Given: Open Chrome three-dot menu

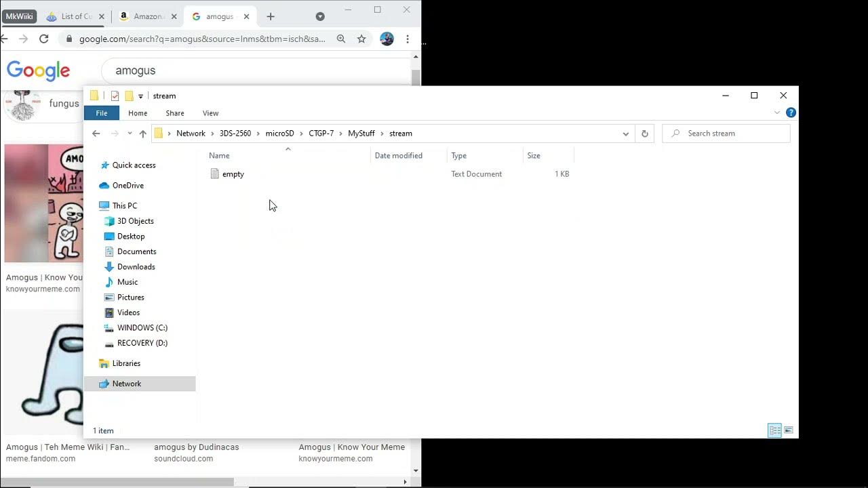Looking at the screenshot, I should coord(408,39).
